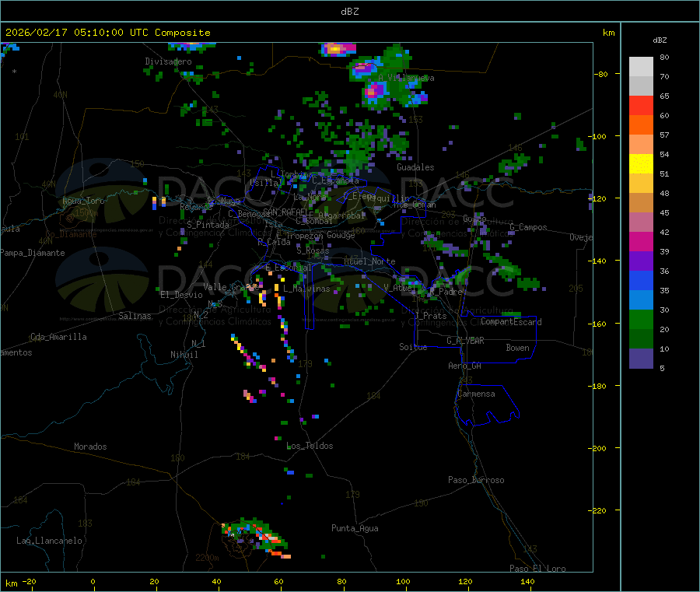
Task: Click the green 20-30 dBZ legend band
Action: pos(641,319)
